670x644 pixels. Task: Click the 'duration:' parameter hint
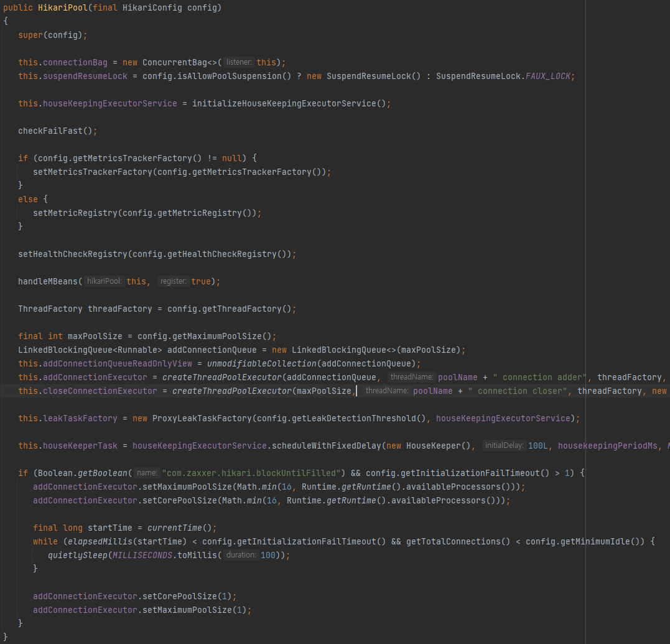(241, 554)
